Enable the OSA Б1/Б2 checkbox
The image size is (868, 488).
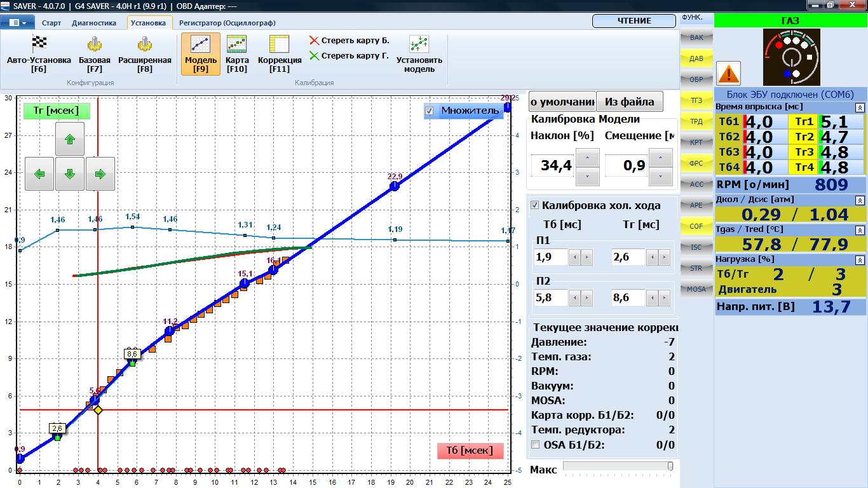pos(535,445)
